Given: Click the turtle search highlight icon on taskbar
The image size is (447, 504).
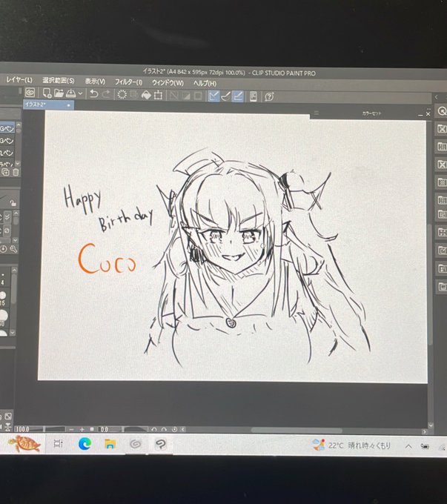Looking at the screenshot, I should tap(24, 443).
